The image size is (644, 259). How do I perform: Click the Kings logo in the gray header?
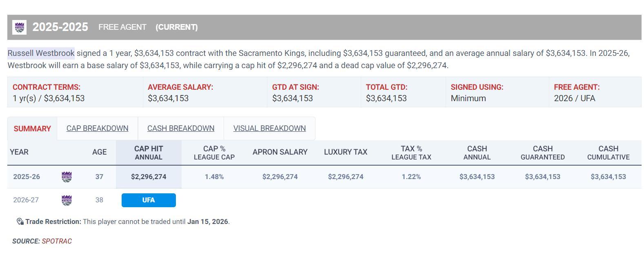19,27
